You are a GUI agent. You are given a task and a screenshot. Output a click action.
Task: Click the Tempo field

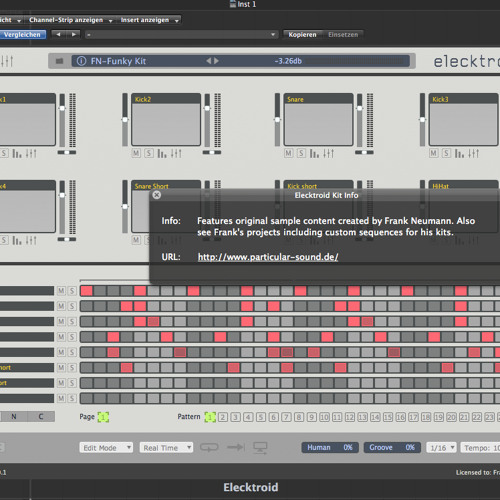480,448
